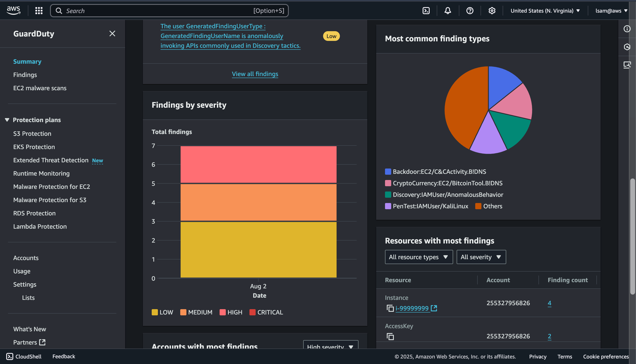
Task: Open the All severity filter dropdown
Action: pyautogui.click(x=481, y=257)
